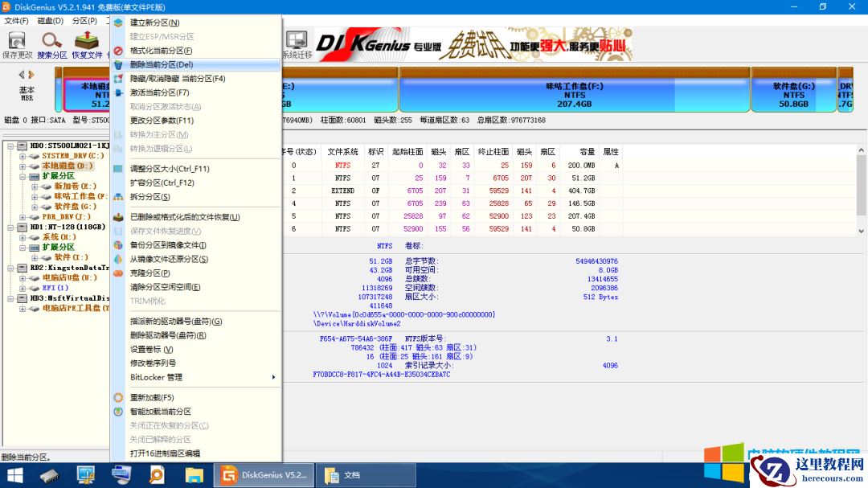
Task: Click the back arrow above 基本 MBR label
Action: coord(22,75)
